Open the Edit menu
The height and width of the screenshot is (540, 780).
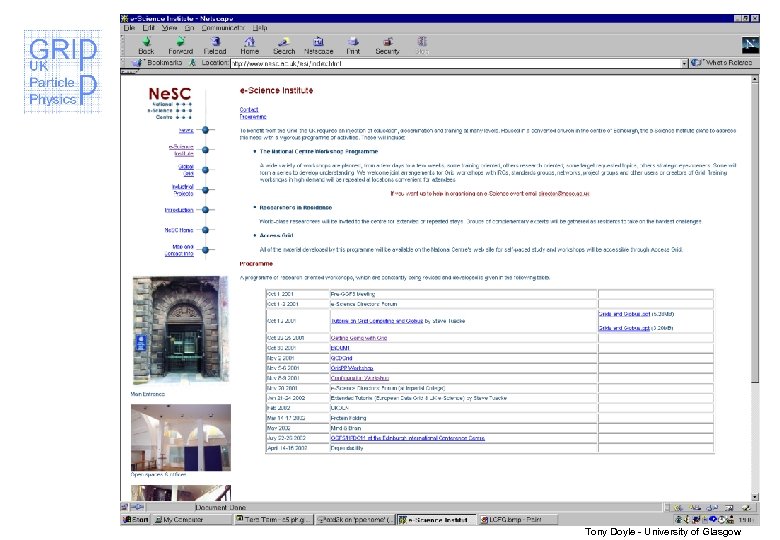coord(148,28)
